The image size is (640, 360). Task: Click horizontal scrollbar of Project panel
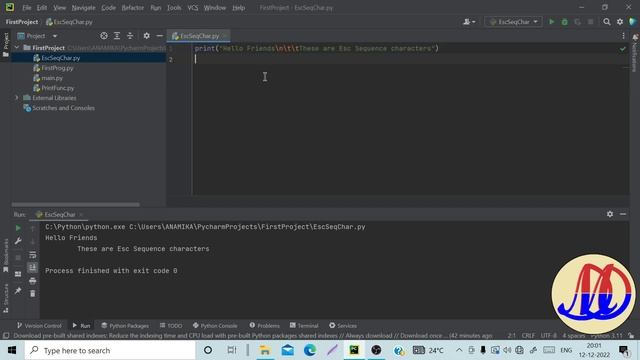click(x=76, y=204)
